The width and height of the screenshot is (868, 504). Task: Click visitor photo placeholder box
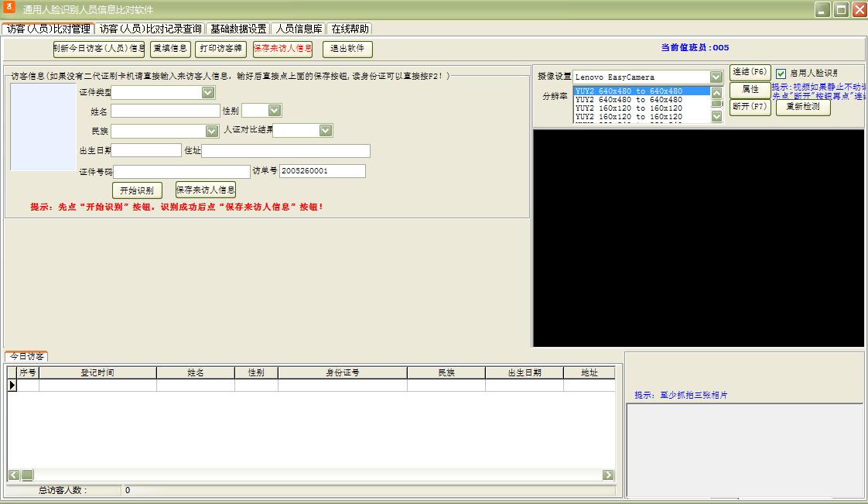43,127
